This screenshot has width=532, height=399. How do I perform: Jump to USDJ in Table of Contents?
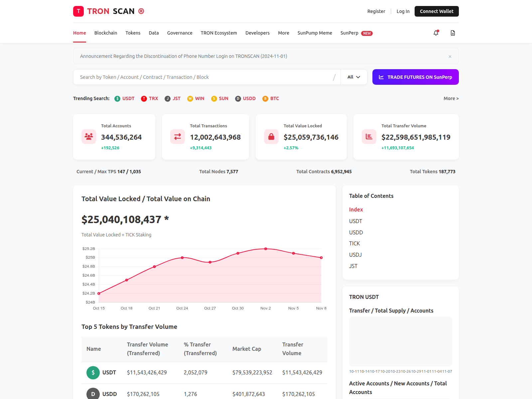355,255
